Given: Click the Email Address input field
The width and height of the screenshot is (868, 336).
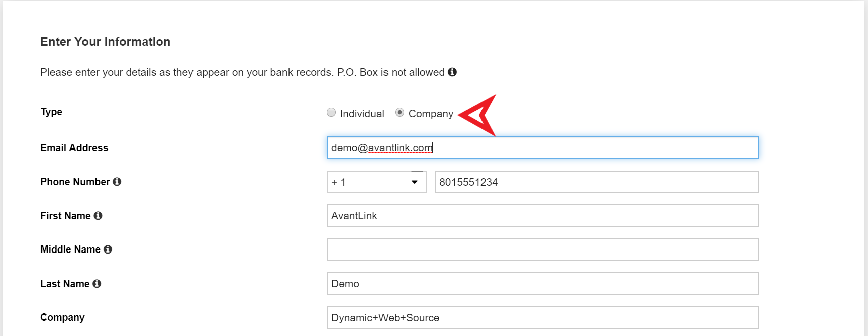Looking at the screenshot, I should pyautogui.click(x=543, y=148).
